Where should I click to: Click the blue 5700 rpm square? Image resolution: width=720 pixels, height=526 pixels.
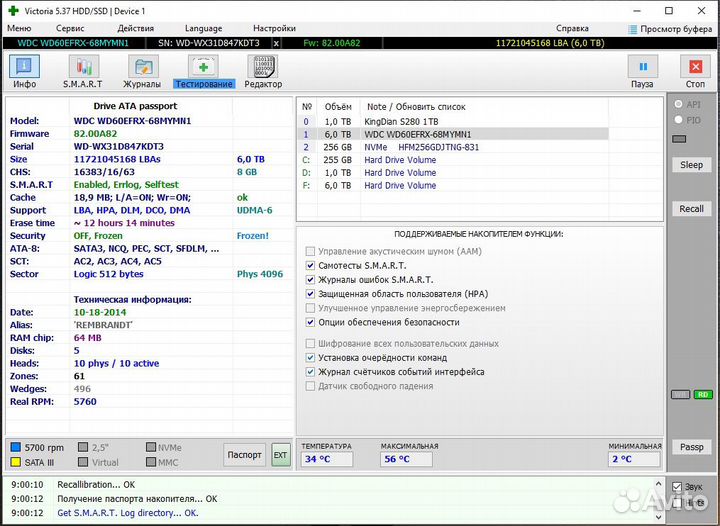16,447
